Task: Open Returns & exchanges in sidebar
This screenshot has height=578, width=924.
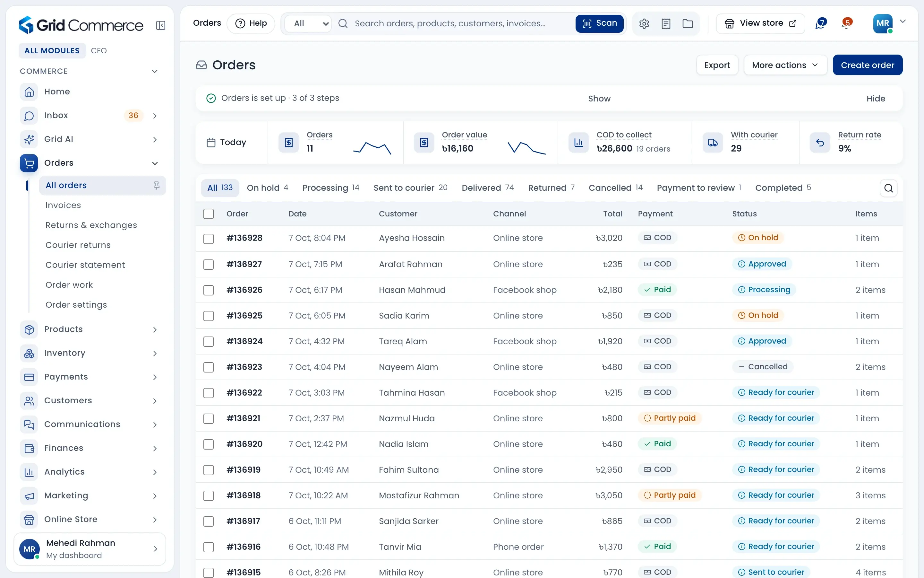Action: [x=91, y=225]
